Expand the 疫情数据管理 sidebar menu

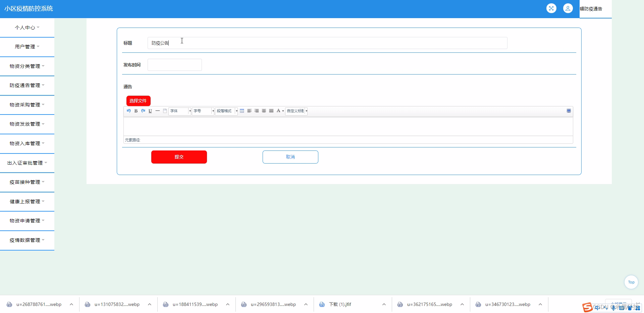click(27, 240)
